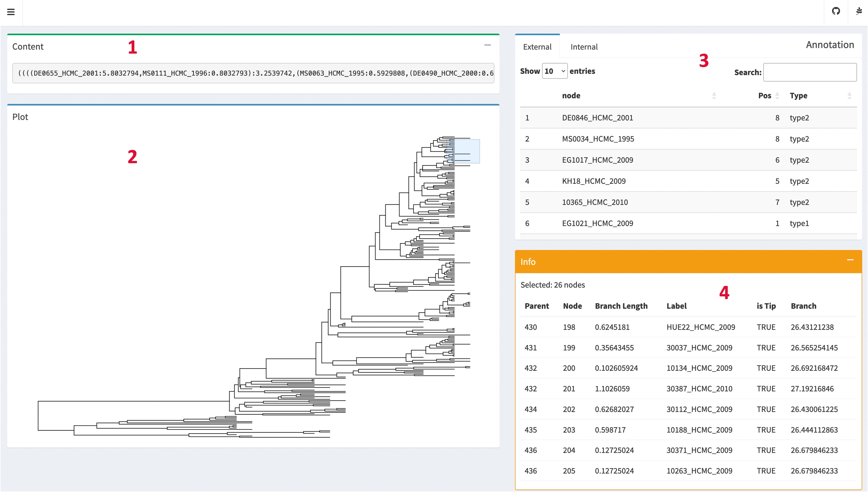868x492 pixels.
Task: Collapse the orange Info panel
Action: pos(850,260)
